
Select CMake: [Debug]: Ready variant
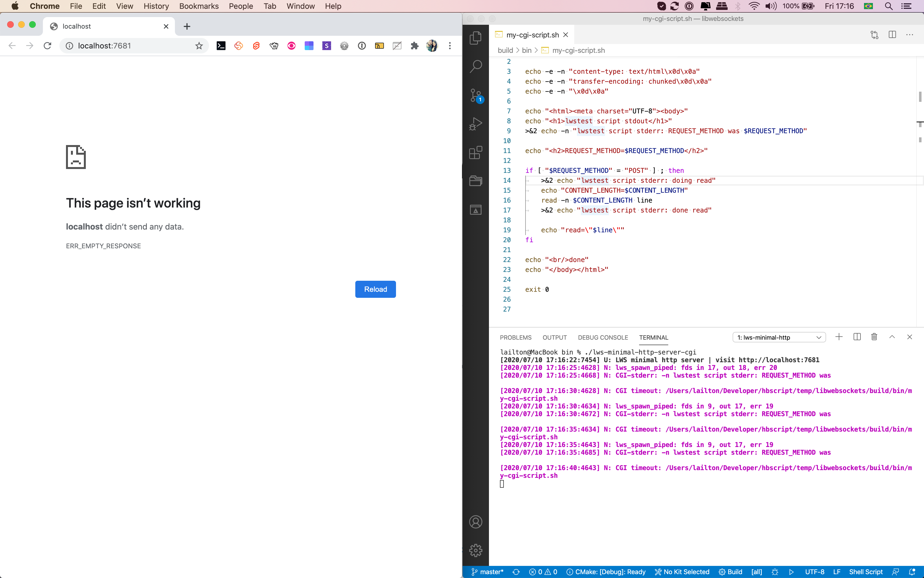tap(606, 572)
